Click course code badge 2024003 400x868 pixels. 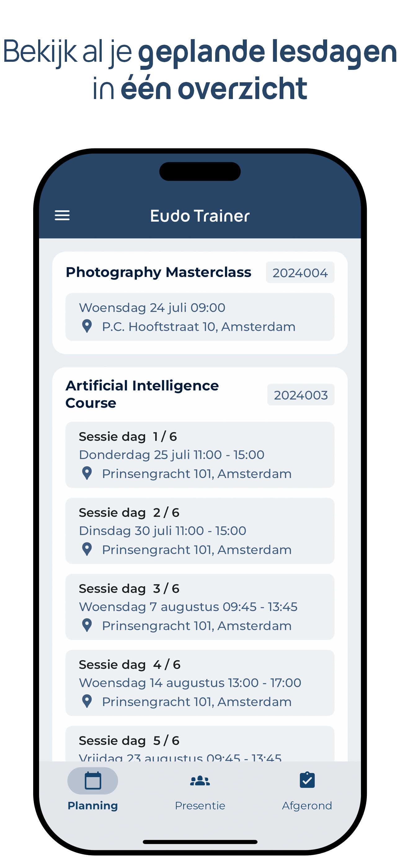[300, 395]
